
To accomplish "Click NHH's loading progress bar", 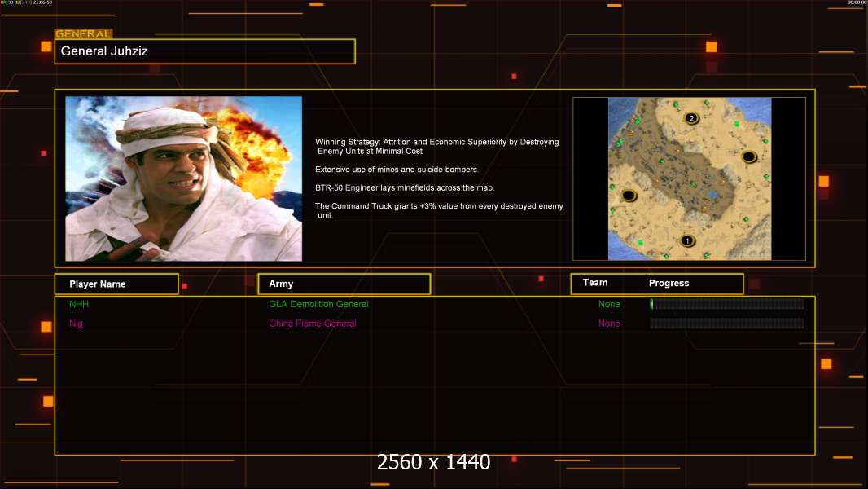I will point(727,303).
